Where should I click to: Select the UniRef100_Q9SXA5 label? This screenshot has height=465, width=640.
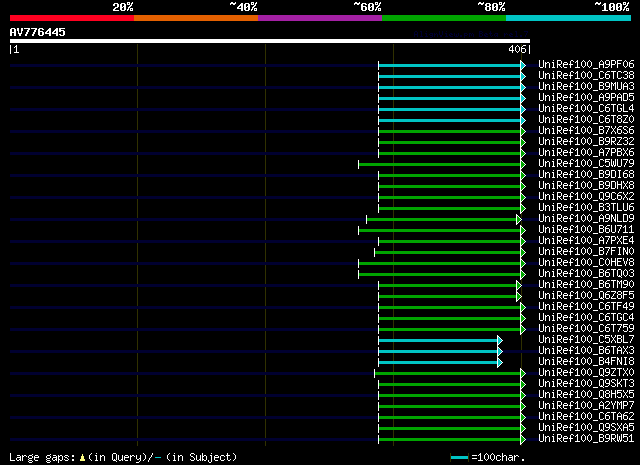pyautogui.click(x=586, y=428)
